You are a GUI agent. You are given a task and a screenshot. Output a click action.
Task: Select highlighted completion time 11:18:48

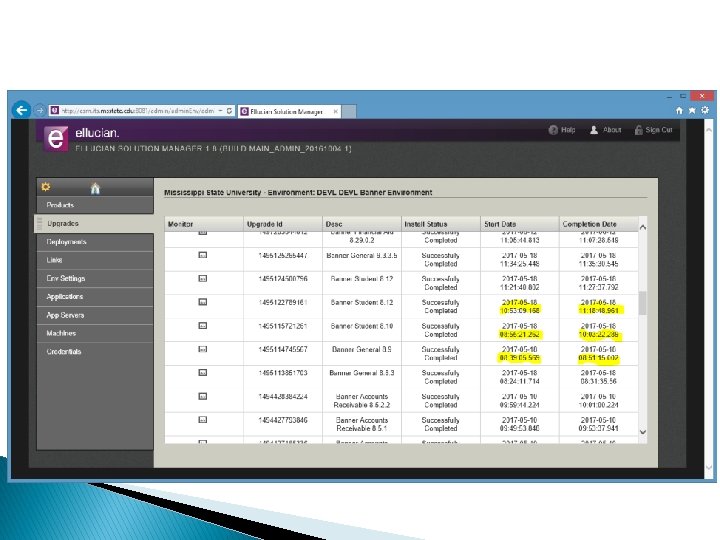coord(599,311)
